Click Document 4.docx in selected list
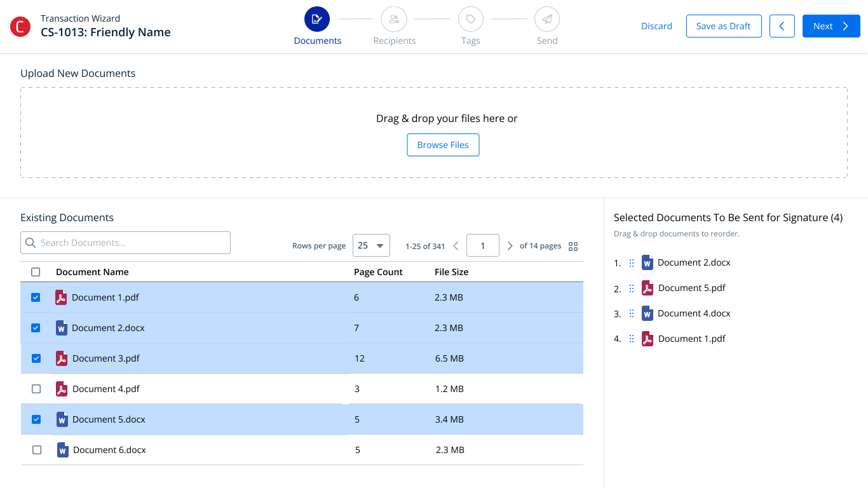Image resolution: width=868 pixels, height=488 pixels. [694, 313]
